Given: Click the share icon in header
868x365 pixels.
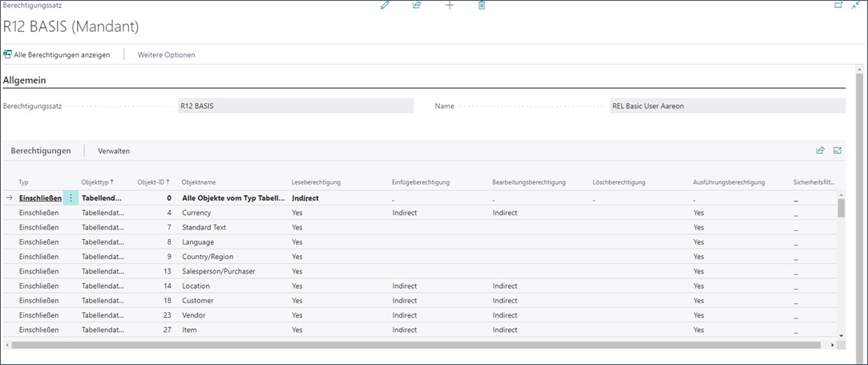Looking at the screenshot, I should pyautogui.click(x=417, y=6).
